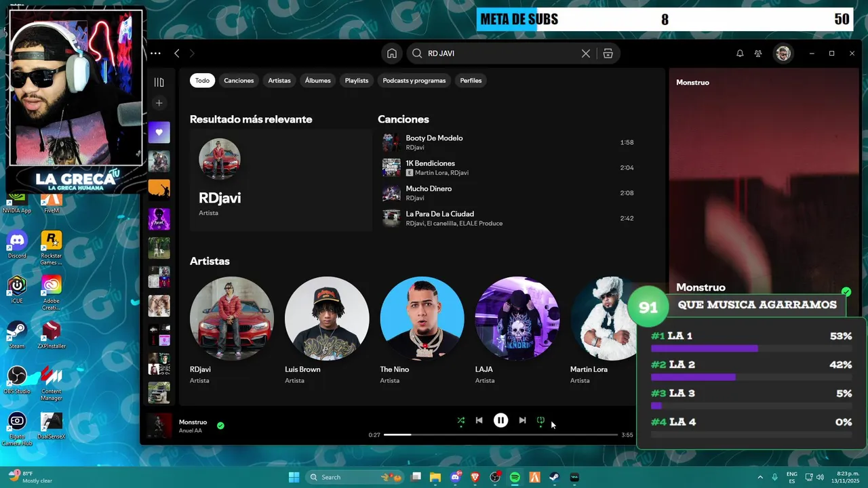Select the Playlists filter chip
The height and width of the screenshot is (488, 868).
(356, 80)
